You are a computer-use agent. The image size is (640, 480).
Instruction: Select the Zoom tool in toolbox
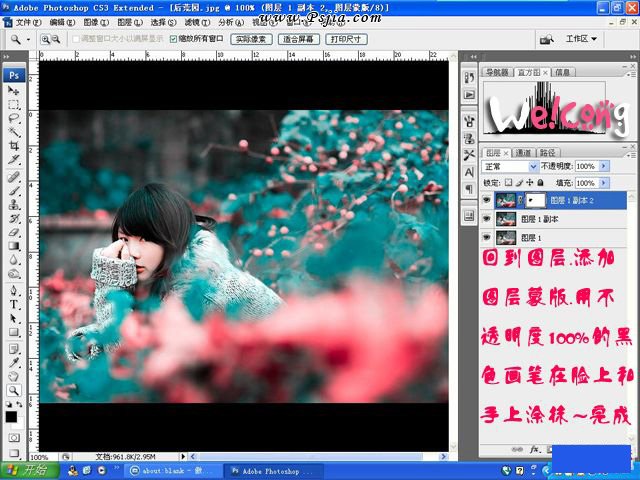pos(13,391)
